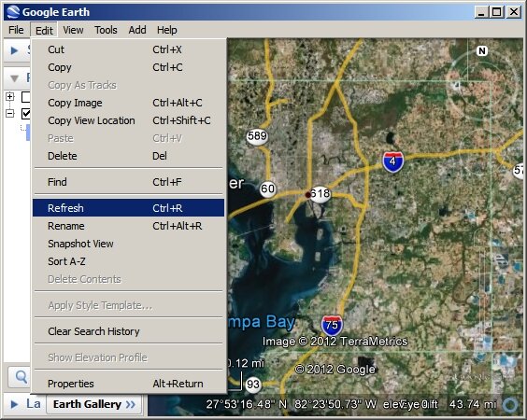
Task: Uncheck the checked Places tree checkbox
Action: (x=26, y=114)
